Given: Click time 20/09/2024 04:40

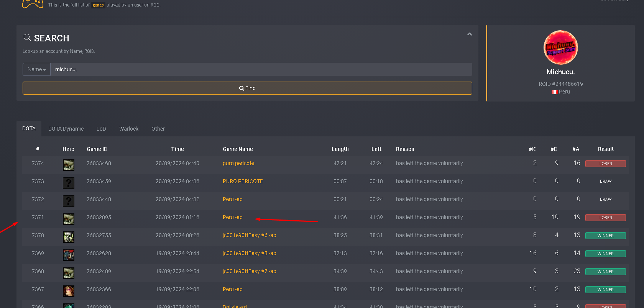Looking at the screenshot, I should [x=177, y=163].
